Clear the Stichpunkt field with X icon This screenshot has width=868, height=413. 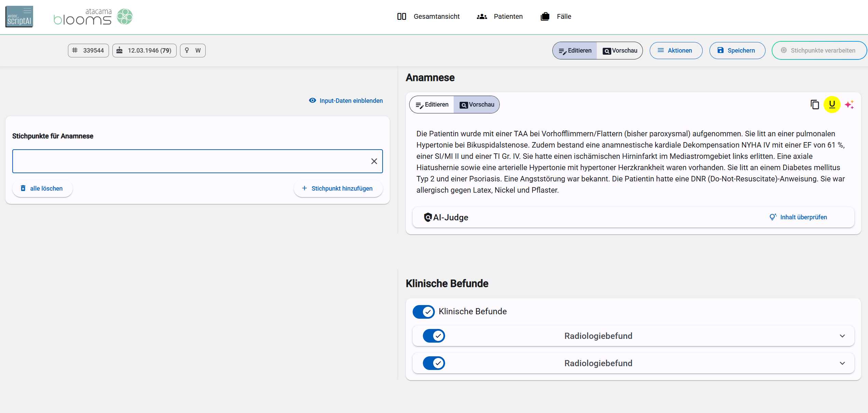374,161
